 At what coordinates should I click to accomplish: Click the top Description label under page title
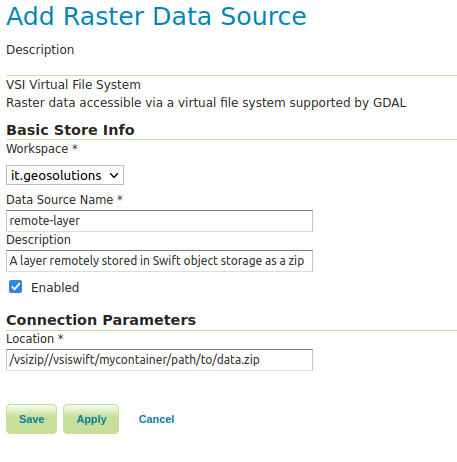[40, 50]
